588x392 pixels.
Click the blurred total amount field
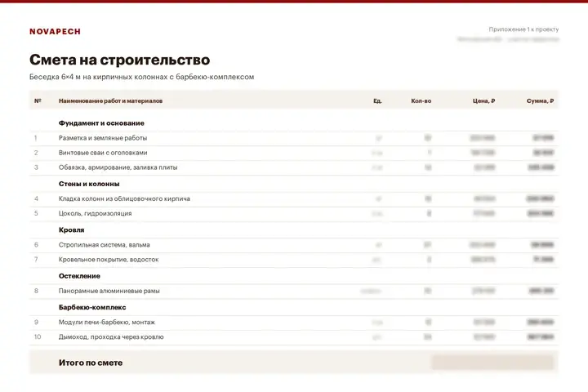(492, 363)
